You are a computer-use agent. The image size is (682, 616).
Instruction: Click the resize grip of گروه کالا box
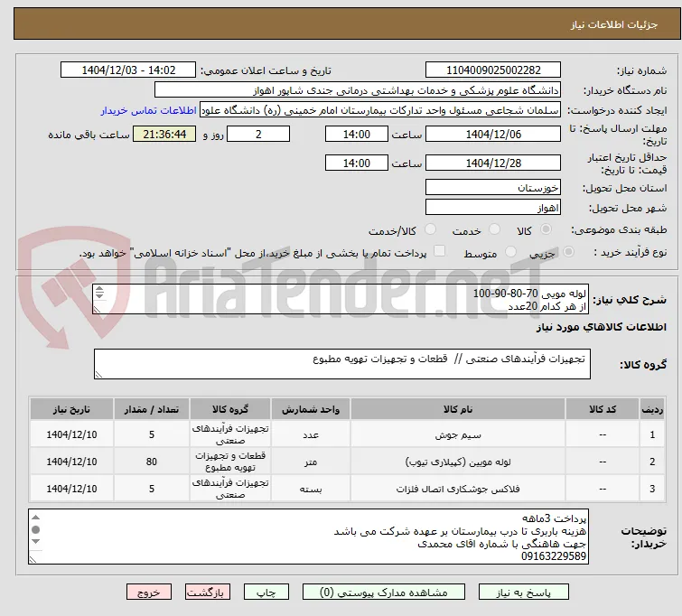point(98,374)
